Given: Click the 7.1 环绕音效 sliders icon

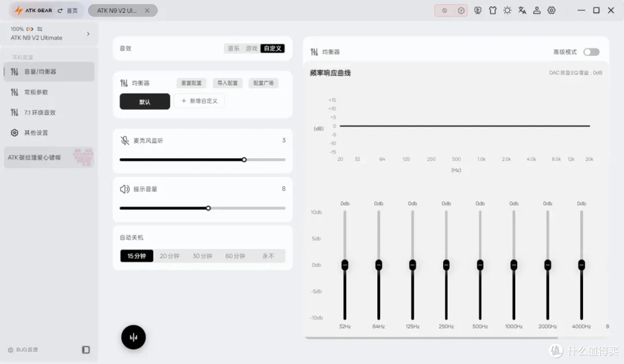Looking at the screenshot, I should 14,112.
